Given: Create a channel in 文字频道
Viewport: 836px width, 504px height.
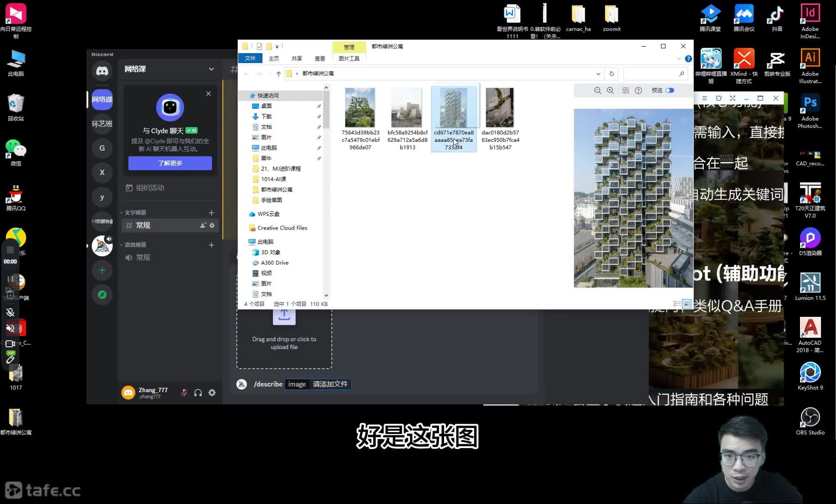Looking at the screenshot, I should (x=211, y=213).
